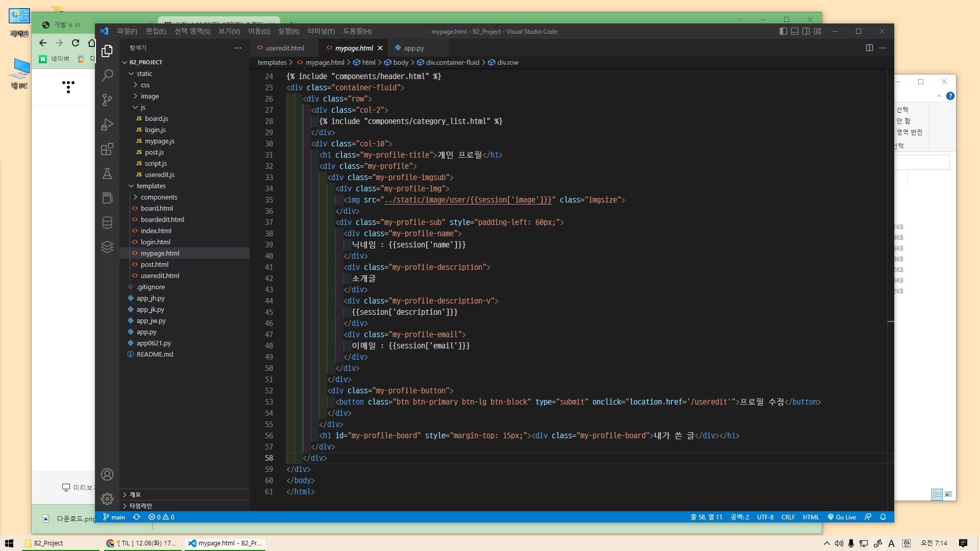Open the Extensions view icon
Image resolution: width=980 pixels, height=551 pixels.
[x=107, y=149]
